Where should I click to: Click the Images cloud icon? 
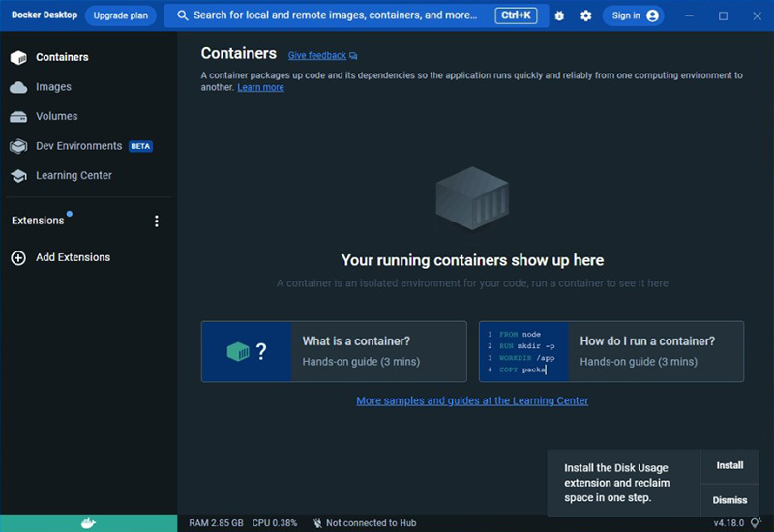click(x=18, y=87)
